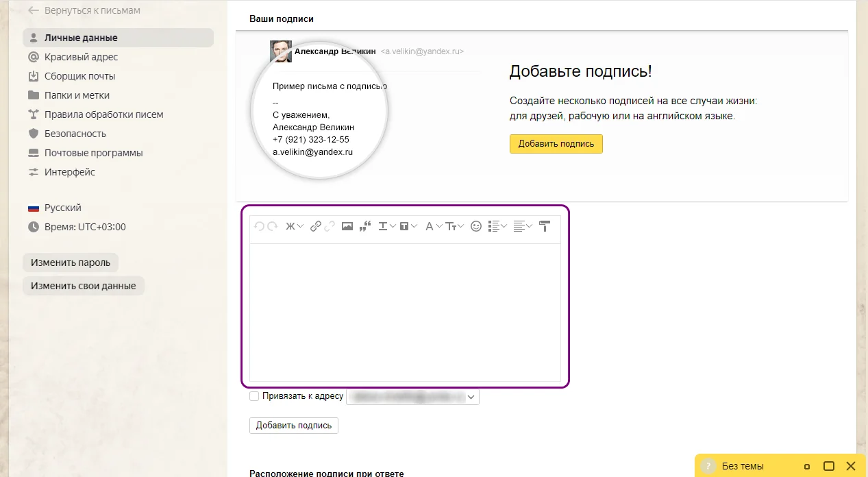Enable the 'Привязать к адресу' checkbox
Screen dimensions: 868x477
[255, 396]
